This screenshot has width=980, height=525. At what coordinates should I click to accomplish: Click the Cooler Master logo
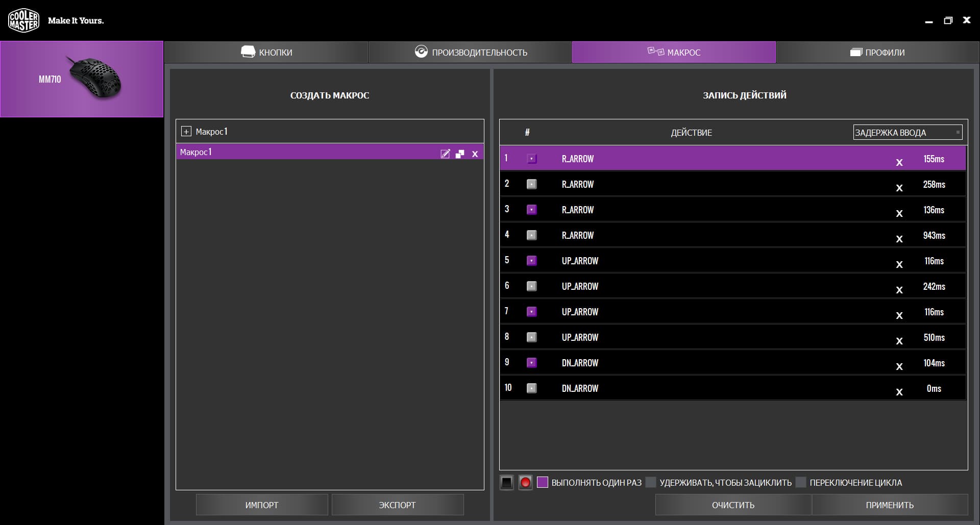pyautogui.click(x=23, y=20)
